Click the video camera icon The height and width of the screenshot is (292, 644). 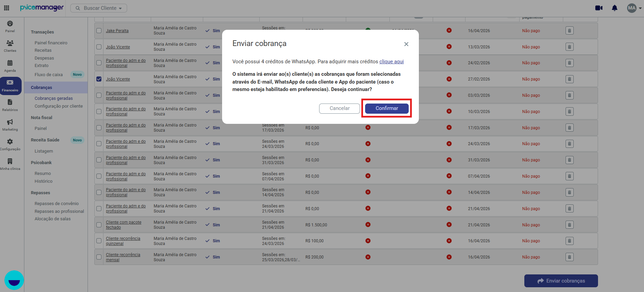(599, 8)
